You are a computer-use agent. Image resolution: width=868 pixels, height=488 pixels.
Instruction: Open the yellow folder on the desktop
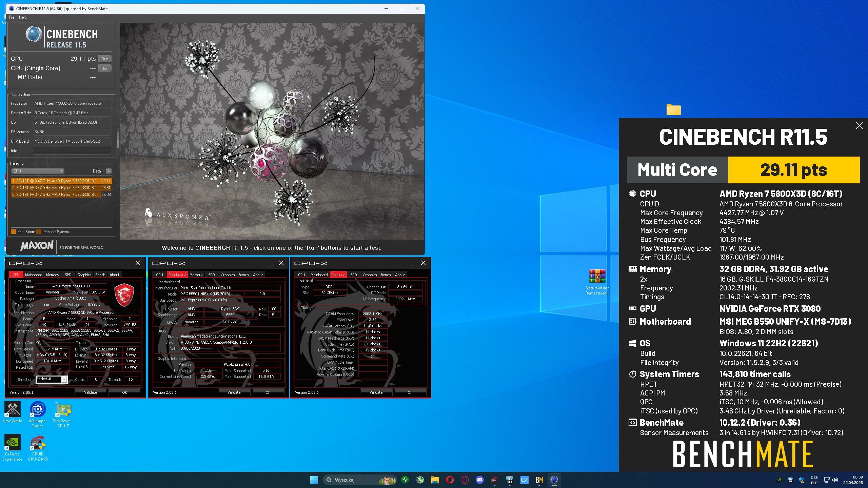coord(673,110)
